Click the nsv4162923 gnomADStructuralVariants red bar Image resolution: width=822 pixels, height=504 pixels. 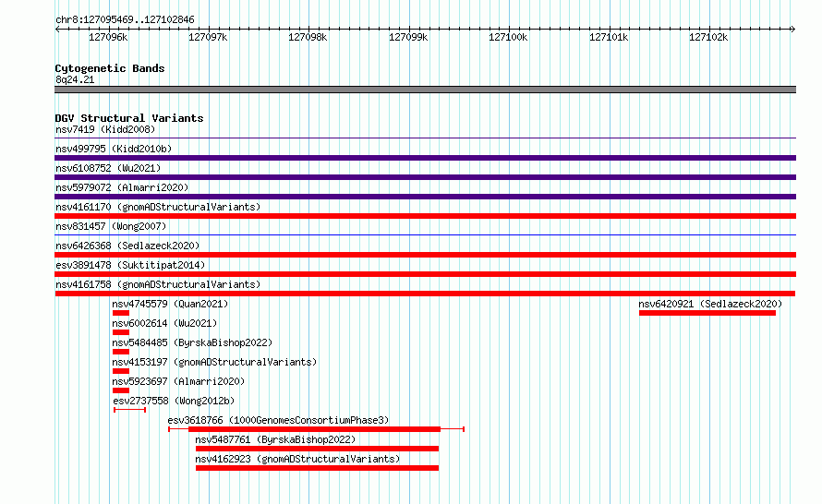(317, 468)
